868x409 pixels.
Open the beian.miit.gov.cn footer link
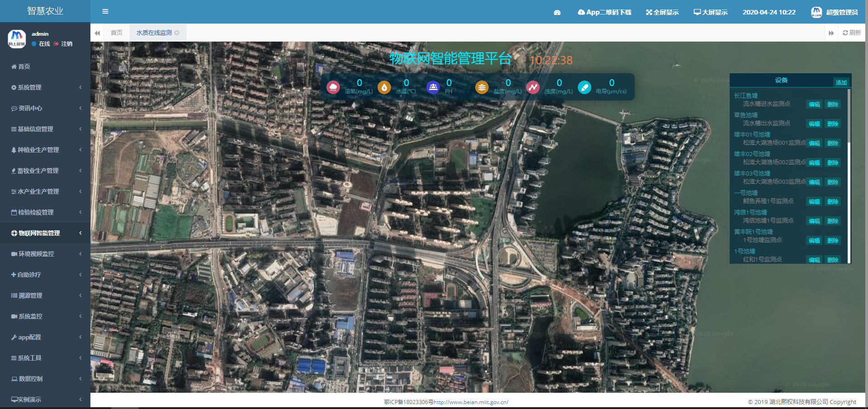(x=471, y=402)
